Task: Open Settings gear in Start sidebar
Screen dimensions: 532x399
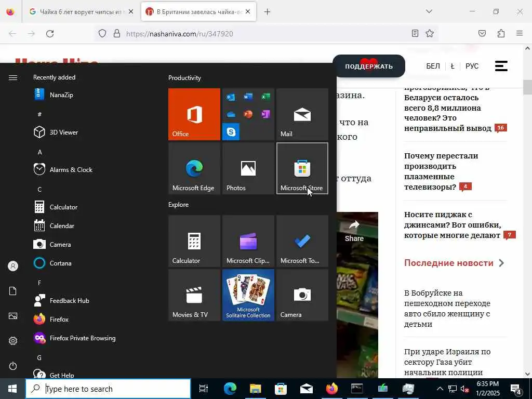Action: 13,341
